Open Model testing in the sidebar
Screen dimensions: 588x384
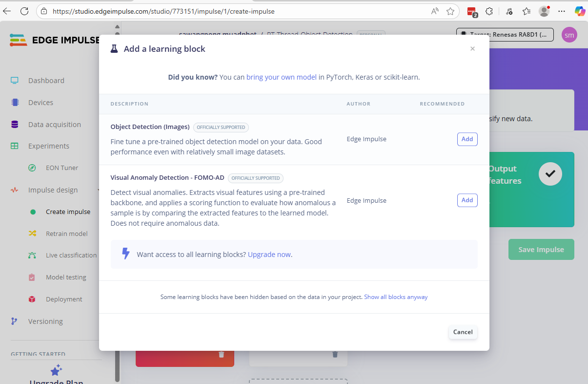66,277
